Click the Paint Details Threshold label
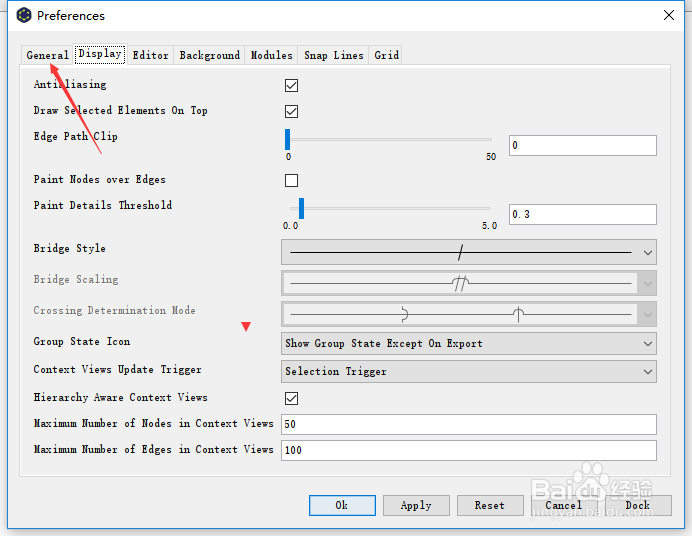Viewport: 692px width, 536px height. coord(103,205)
